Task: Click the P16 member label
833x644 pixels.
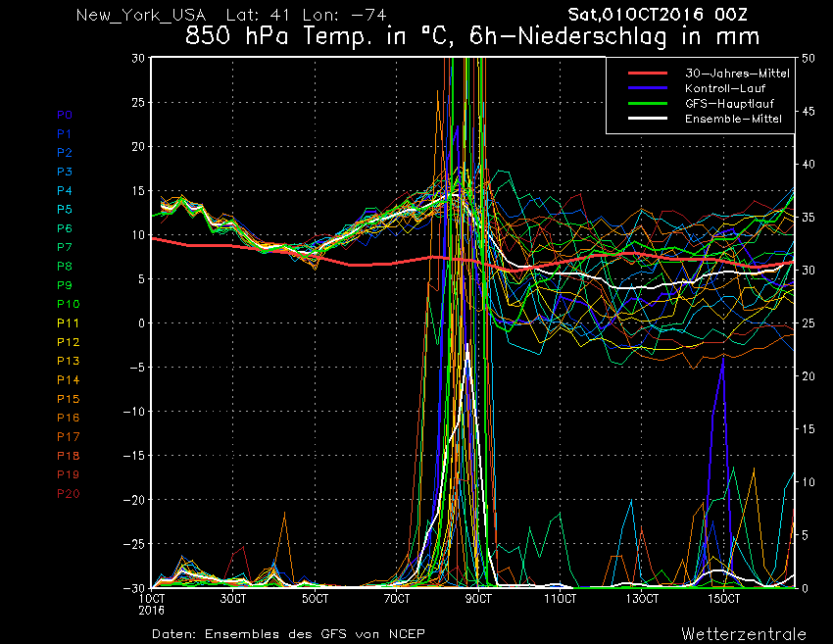Action: [x=69, y=418]
